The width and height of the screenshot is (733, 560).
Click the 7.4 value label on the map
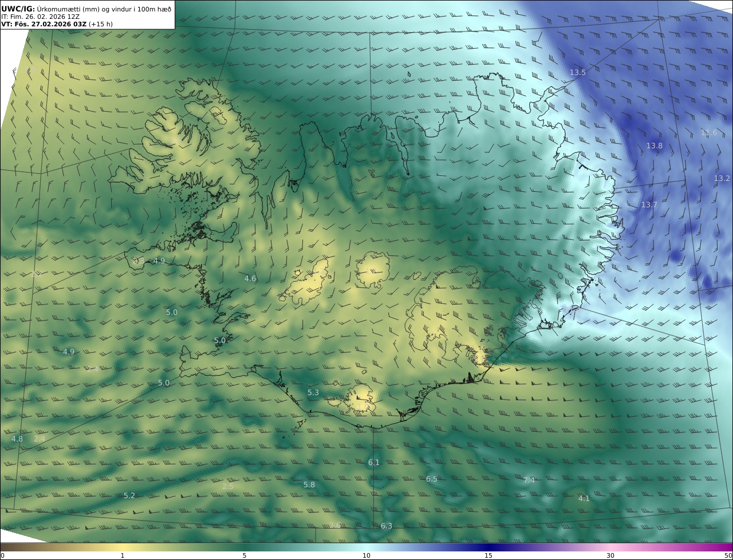click(529, 480)
